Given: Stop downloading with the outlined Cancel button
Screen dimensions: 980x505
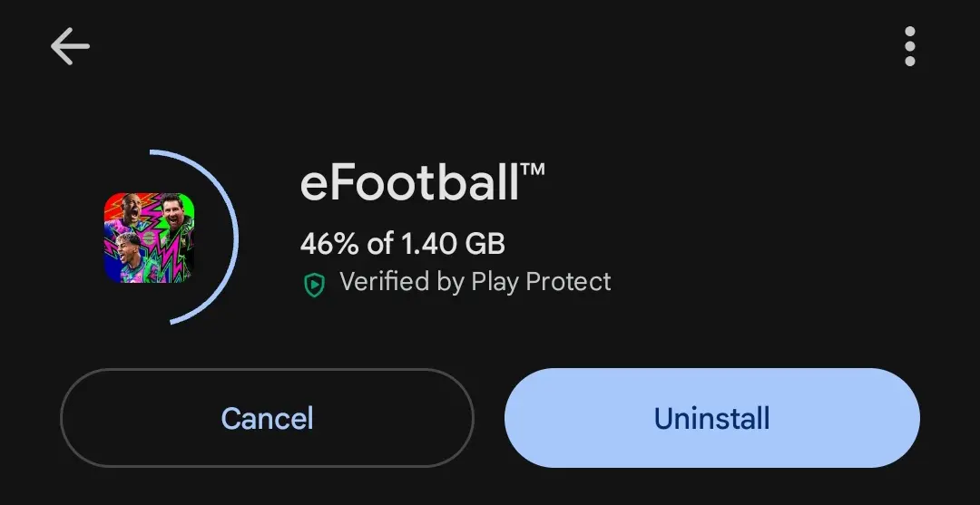Looking at the screenshot, I should pos(267,418).
